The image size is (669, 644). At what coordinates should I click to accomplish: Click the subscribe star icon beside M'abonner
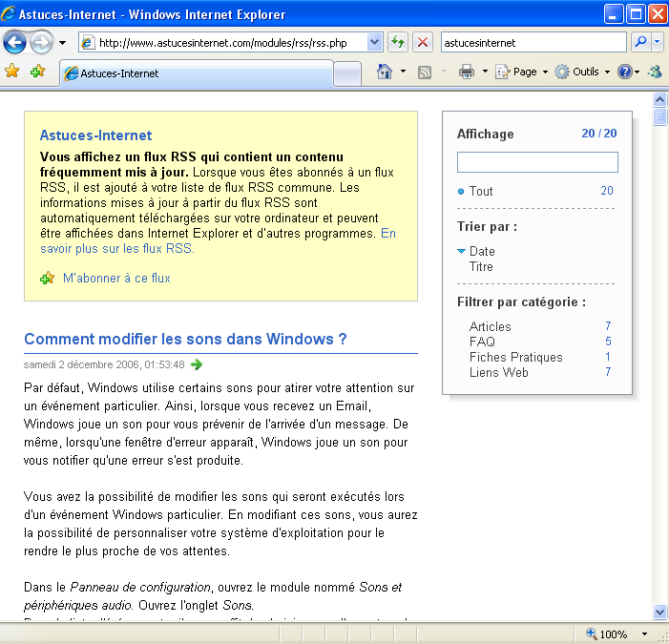tap(47, 278)
